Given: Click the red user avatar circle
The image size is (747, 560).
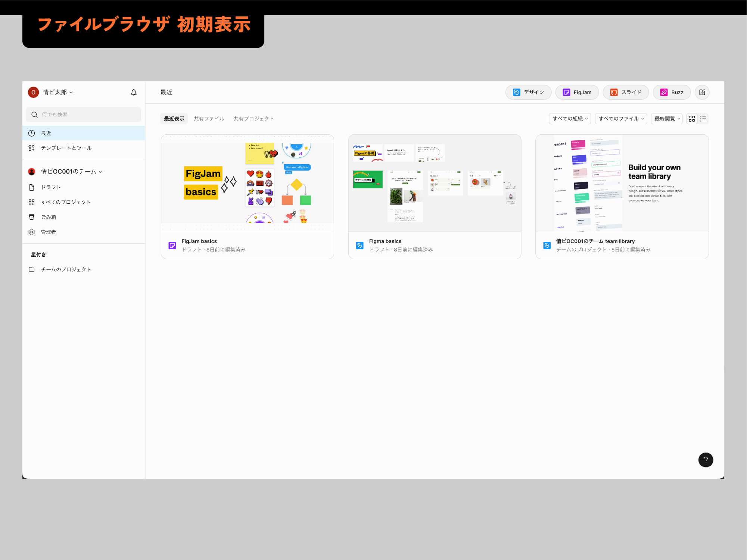Looking at the screenshot, I should tap(33, 92).
